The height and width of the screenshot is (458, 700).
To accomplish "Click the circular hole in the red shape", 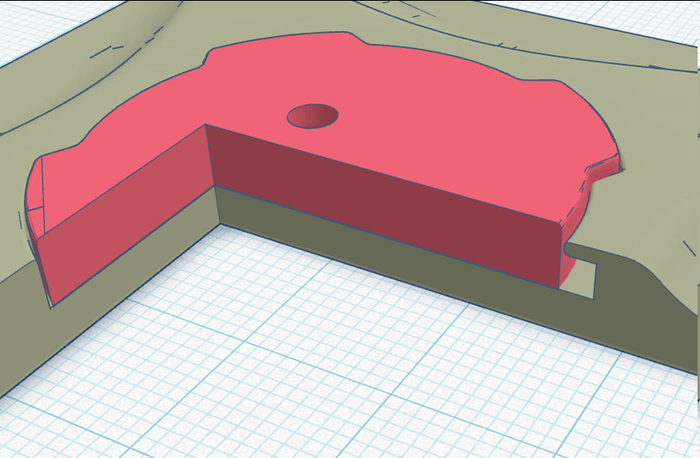I will point(312,117).
